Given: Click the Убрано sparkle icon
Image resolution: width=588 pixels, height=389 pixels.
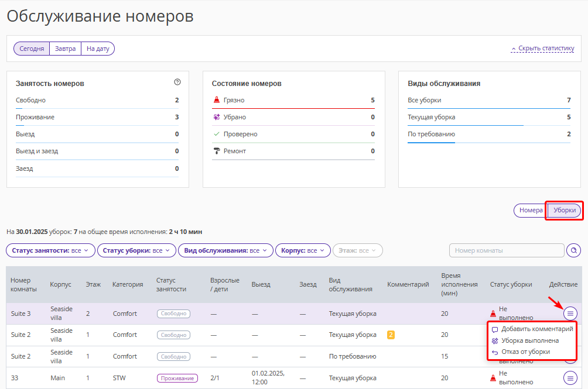Looking at the screenshot, I should click(x=216, y=117).
